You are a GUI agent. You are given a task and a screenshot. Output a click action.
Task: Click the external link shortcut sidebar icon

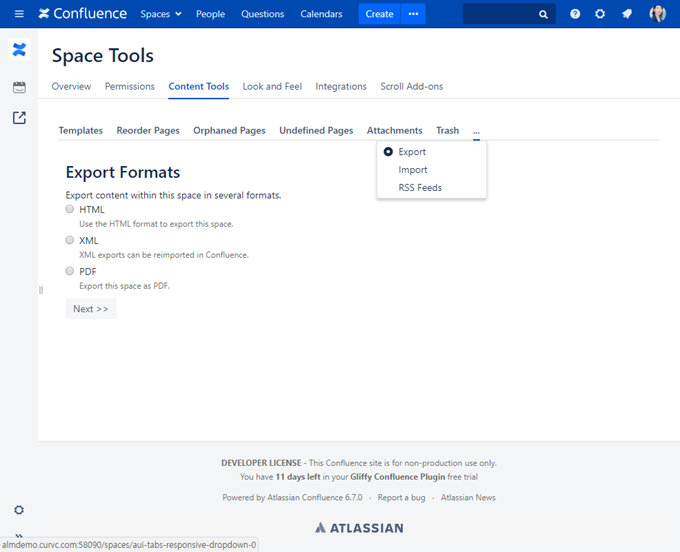tap(19, 118)
